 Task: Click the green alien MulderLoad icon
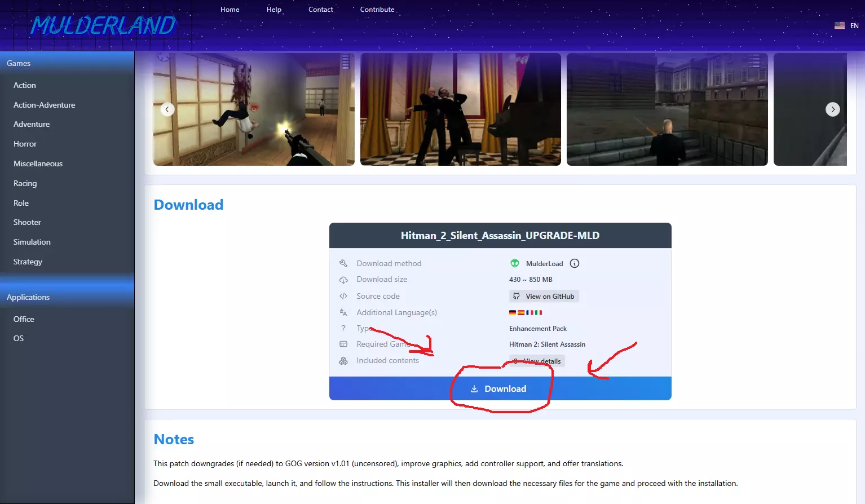pyautogui.click(x=515, y=263)
